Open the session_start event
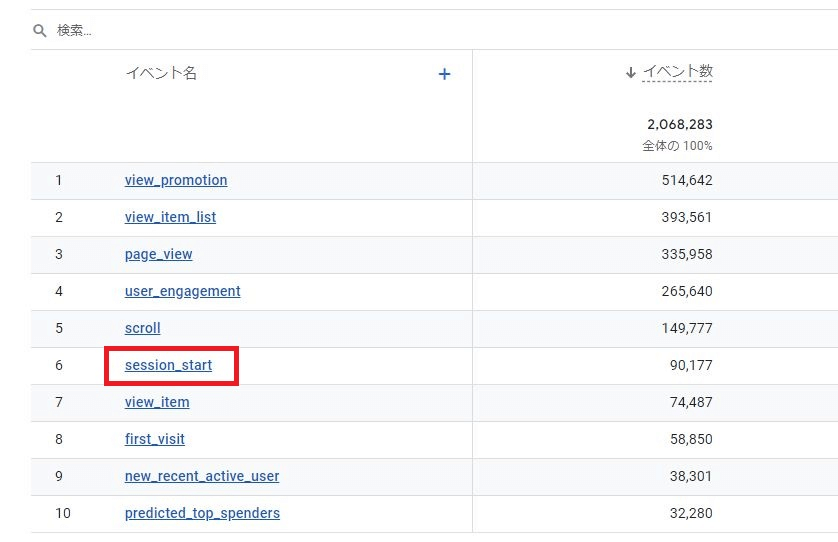The width and height of the screenshot is (838, 542). pyautogui.click(x=168, y=365)
